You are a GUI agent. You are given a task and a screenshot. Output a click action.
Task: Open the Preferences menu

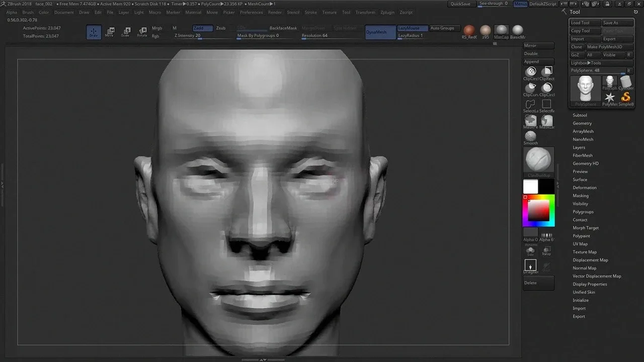click(x=252, y=12)
